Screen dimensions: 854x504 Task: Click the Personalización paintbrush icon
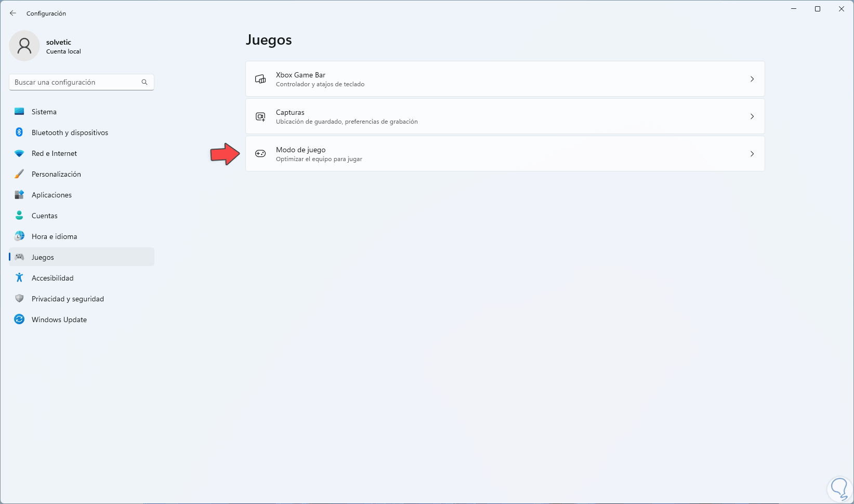(x=19, y=174)
